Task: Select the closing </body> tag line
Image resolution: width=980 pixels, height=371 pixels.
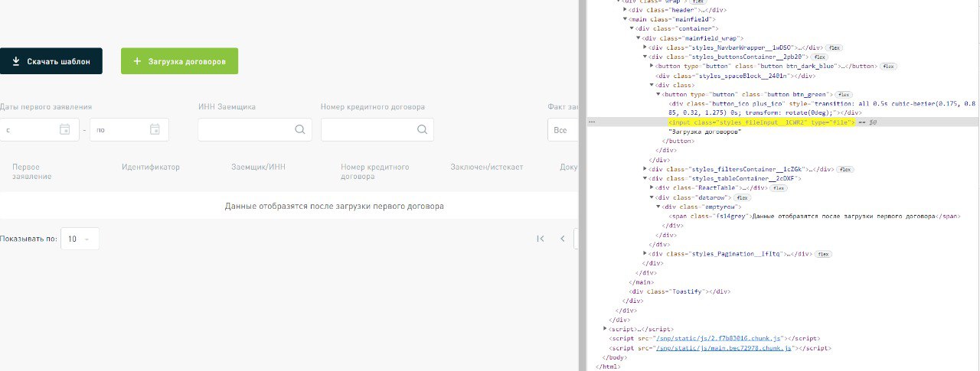Action: coord(614,356)
